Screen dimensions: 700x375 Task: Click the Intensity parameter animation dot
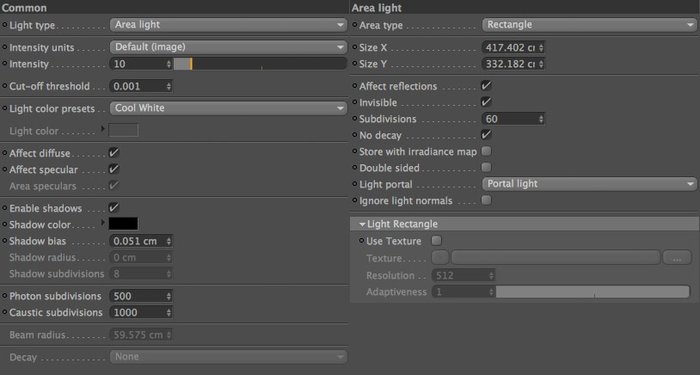click(x=5, y=64)
